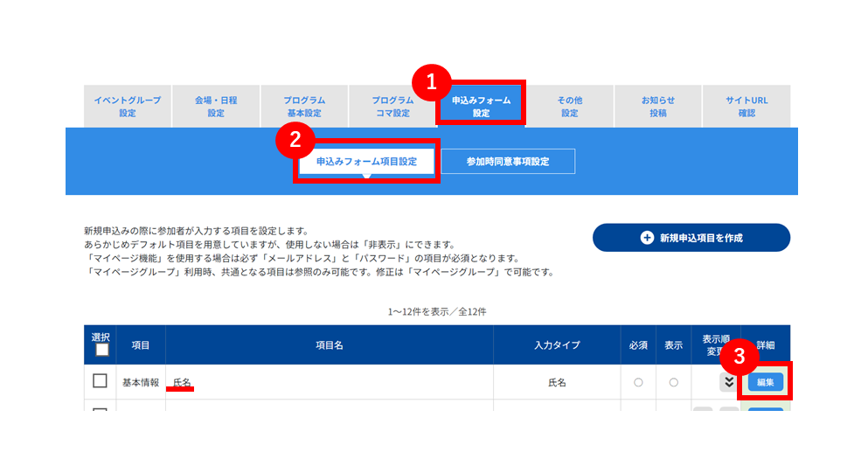Select the プログラムコマ設定 tab

(392, 107)
